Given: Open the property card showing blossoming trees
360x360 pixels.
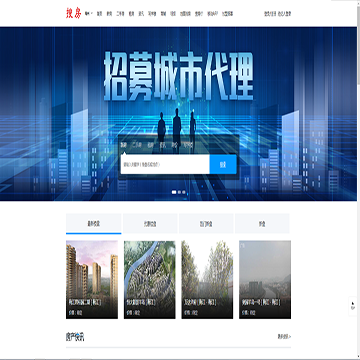Looking at the screenshot, I should point(207,279).
